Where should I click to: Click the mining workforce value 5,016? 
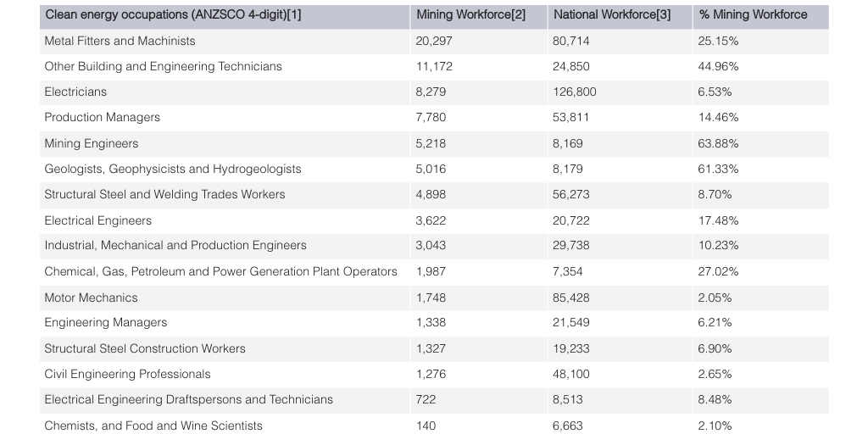point(431,169)
